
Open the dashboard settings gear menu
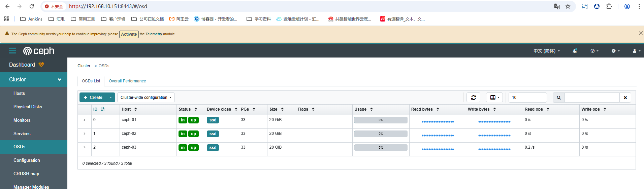coord(615,51)
